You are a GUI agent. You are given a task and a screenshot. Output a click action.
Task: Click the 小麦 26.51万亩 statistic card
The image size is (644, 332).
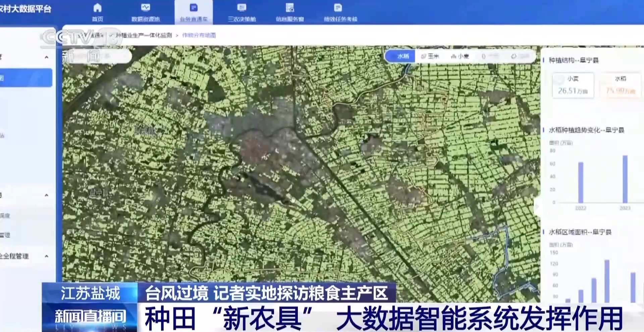click(573, 85)
